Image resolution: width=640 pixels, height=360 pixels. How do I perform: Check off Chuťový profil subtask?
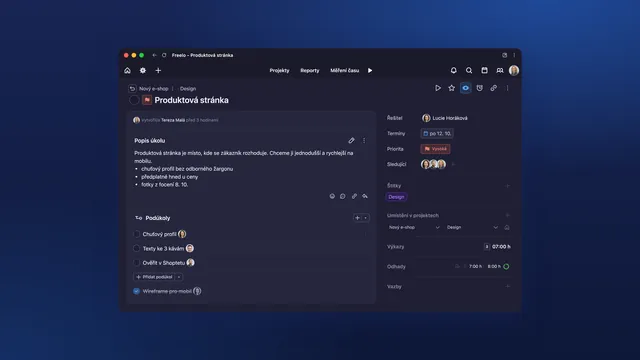137,234
